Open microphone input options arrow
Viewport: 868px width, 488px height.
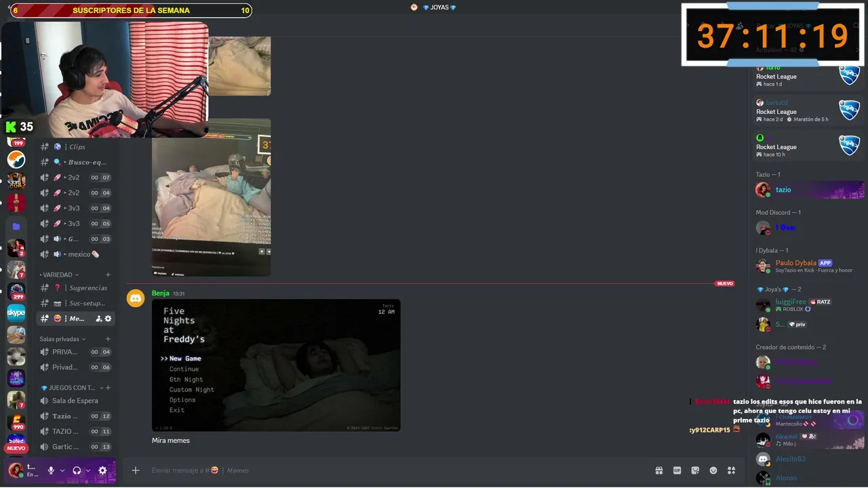point(62,470)
